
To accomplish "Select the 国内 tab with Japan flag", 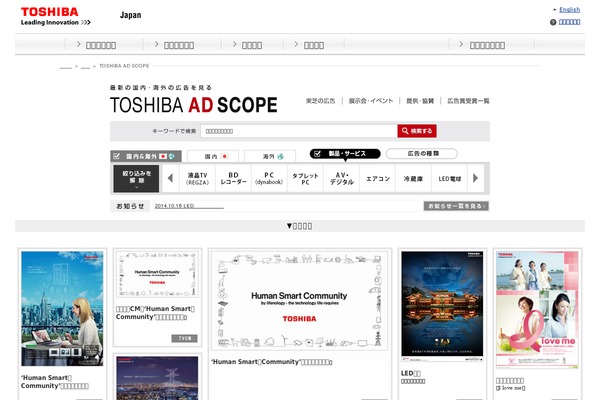I will (x=213, y=156).
